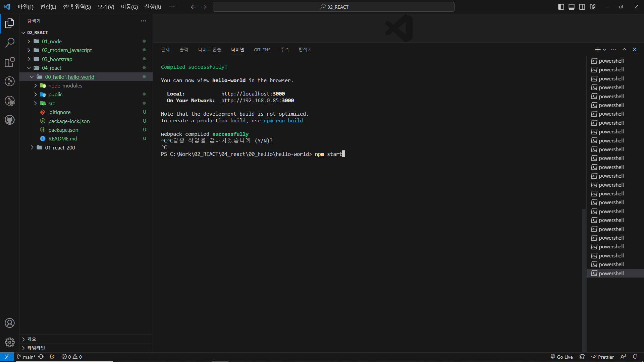Screen dimensions: 644x362
Task: Expand the 01_node folder
Action: (52, 41)
